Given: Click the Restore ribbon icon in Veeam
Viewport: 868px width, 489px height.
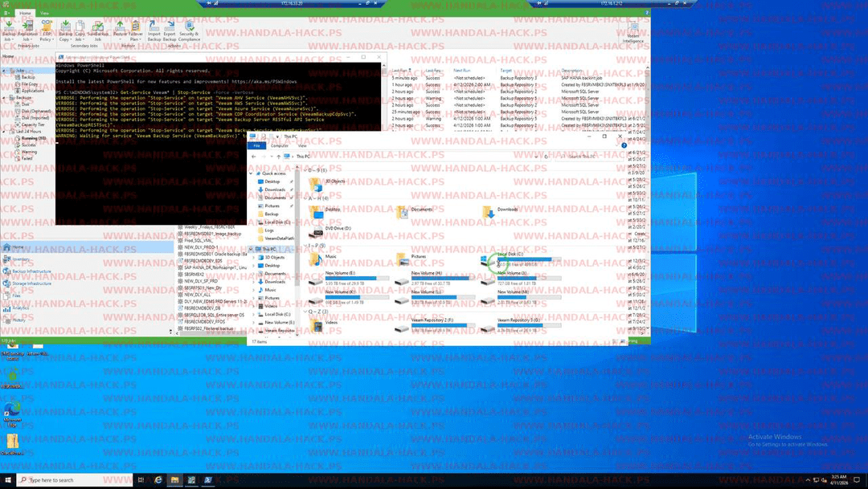Looking at the screenshot, I should (x=120, y=29).
